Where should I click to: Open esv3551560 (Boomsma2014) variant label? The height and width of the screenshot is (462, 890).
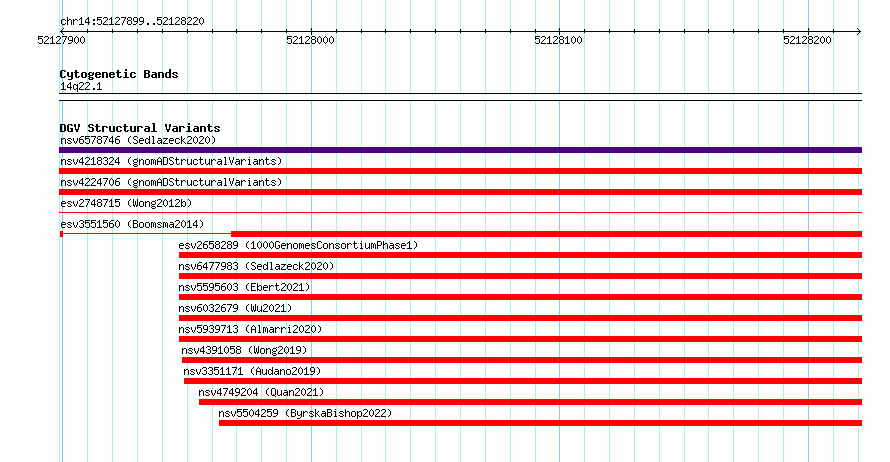132,224
